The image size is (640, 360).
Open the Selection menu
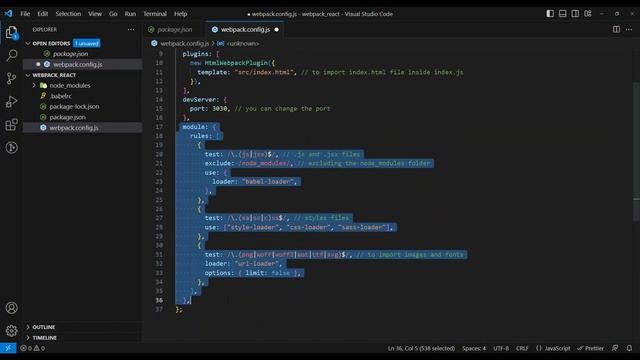click(68, 13)
